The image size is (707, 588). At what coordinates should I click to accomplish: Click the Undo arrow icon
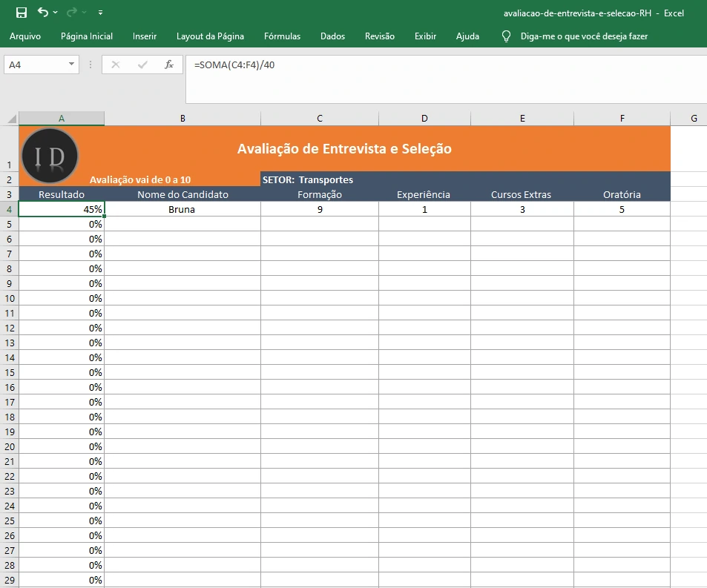43,13
